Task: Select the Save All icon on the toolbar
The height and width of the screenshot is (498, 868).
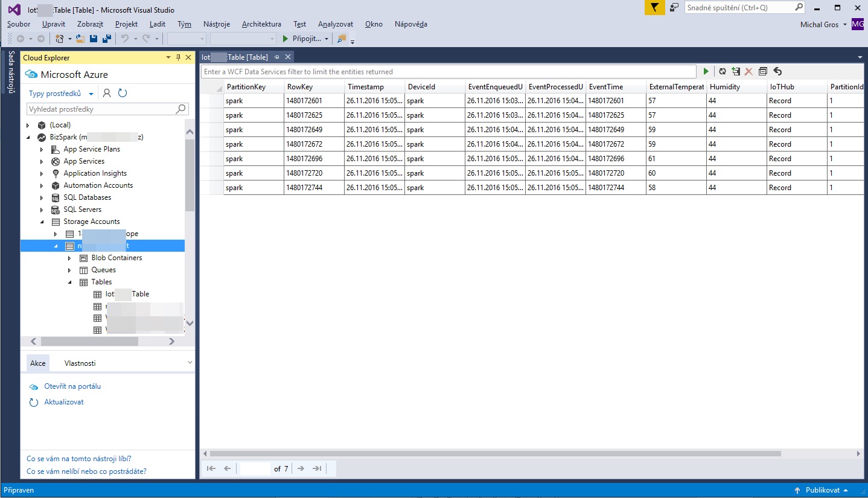Action: (107, 38)
